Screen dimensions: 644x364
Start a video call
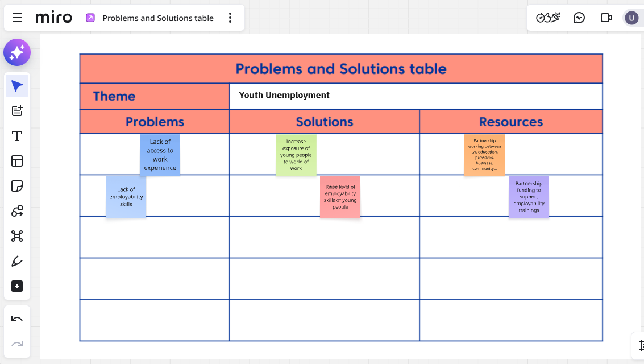coord(606,18)
